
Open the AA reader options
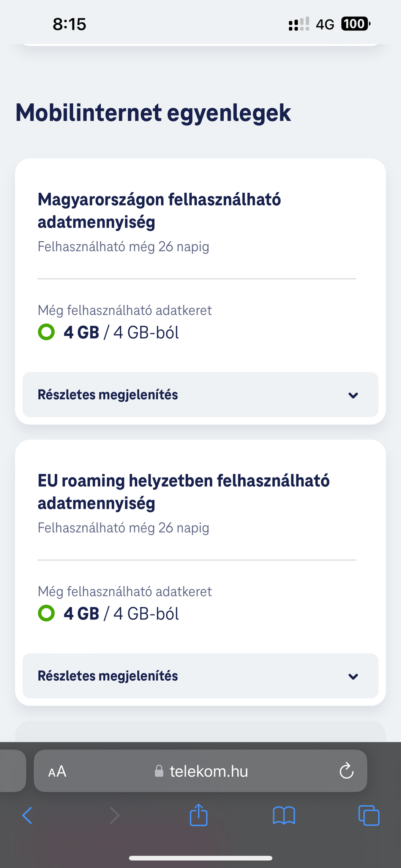(57, 771)
